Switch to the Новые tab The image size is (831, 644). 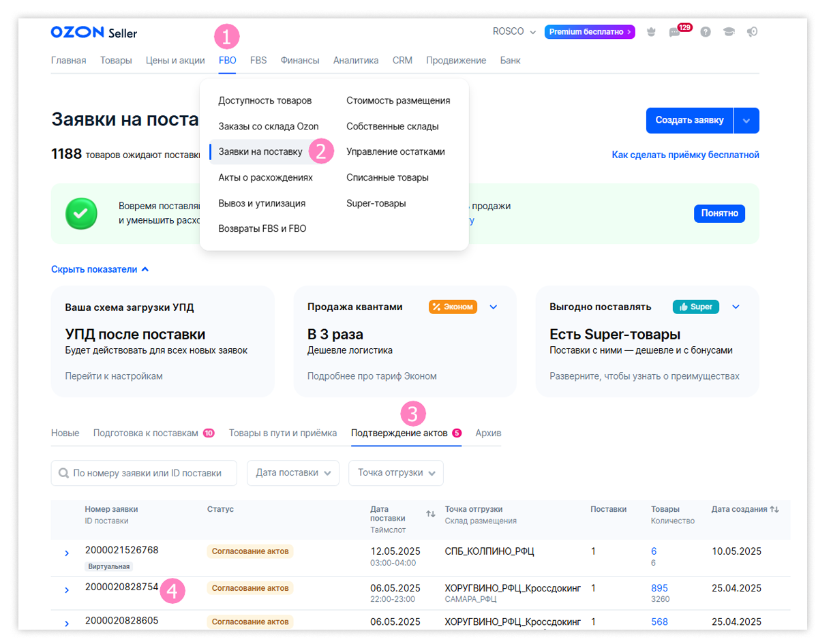click(65, 433)
